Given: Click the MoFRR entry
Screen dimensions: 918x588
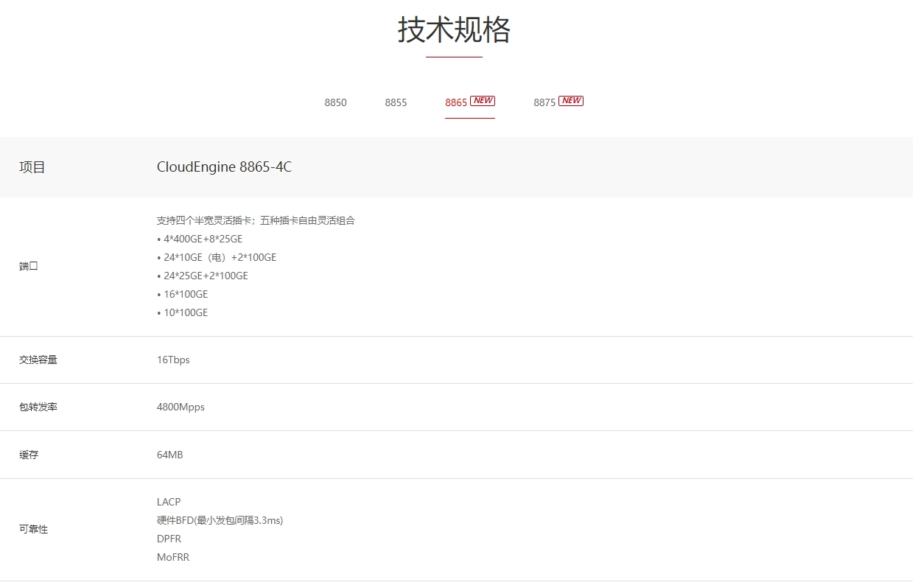Looking at the screenshot, I should (173, 557).
